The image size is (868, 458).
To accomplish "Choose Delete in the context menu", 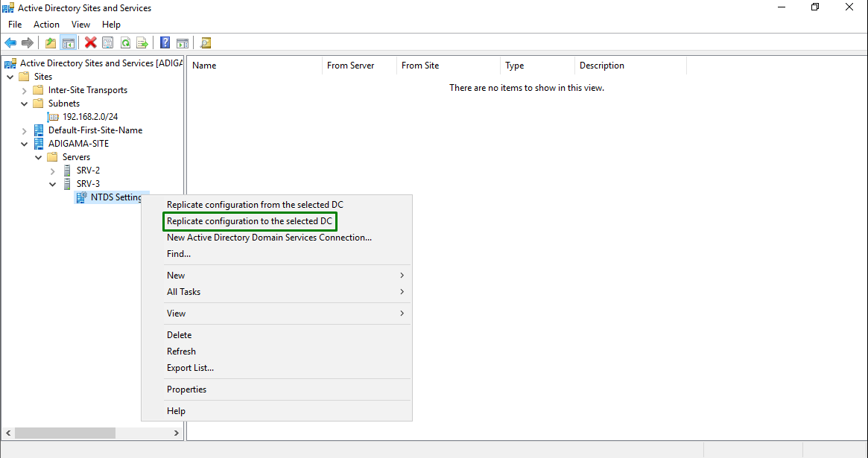I will [276, 335].
